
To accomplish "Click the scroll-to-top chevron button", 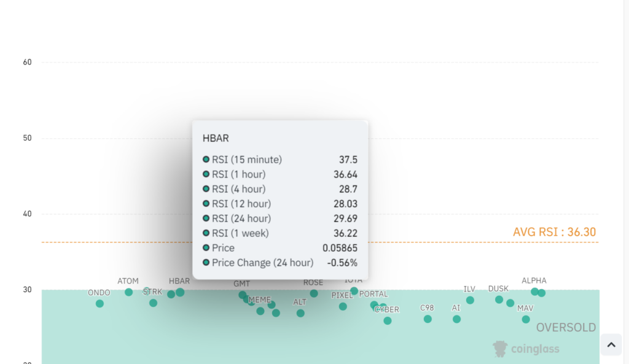I will [x=611, y=345].
